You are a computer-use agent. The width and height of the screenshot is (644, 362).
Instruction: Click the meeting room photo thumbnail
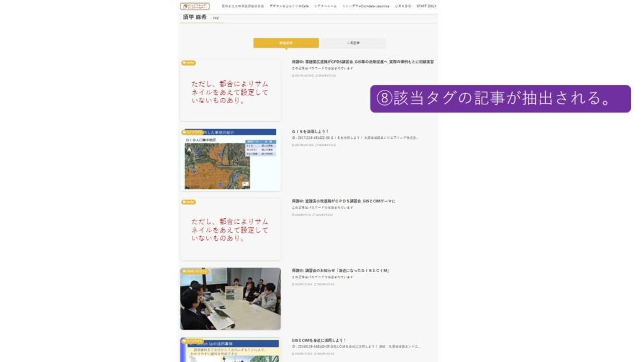[230, 299]
